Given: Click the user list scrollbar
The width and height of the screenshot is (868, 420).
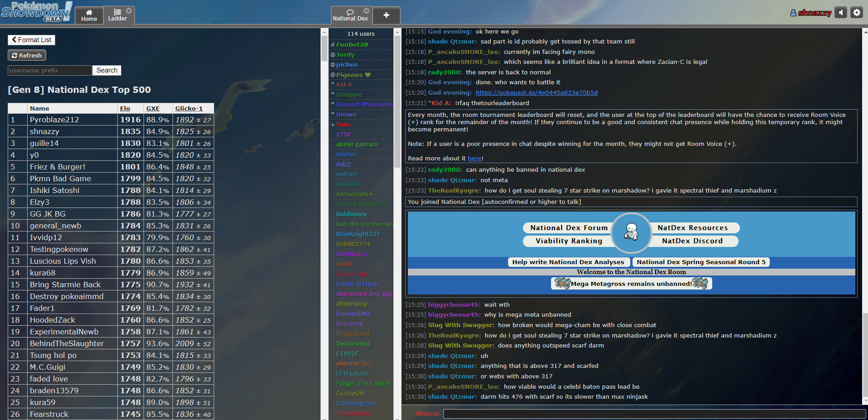Looking at the screenshot, I should point(397,101).
